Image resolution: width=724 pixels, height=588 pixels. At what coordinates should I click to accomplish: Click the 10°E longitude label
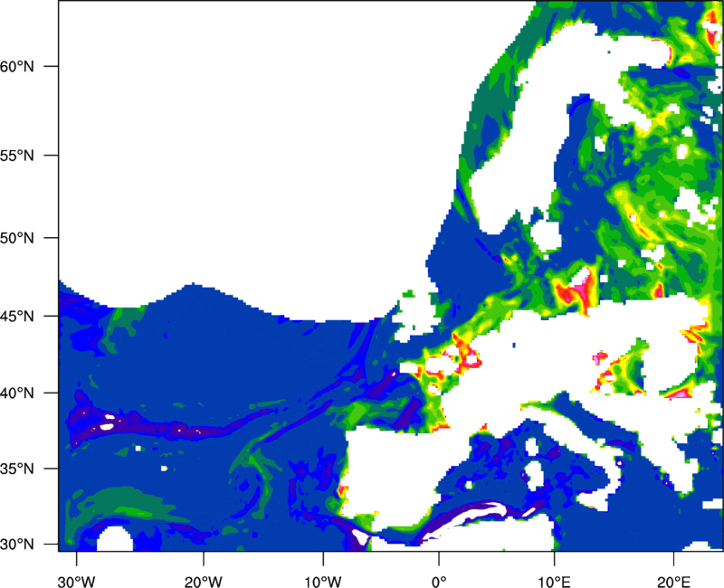[554, 582]
